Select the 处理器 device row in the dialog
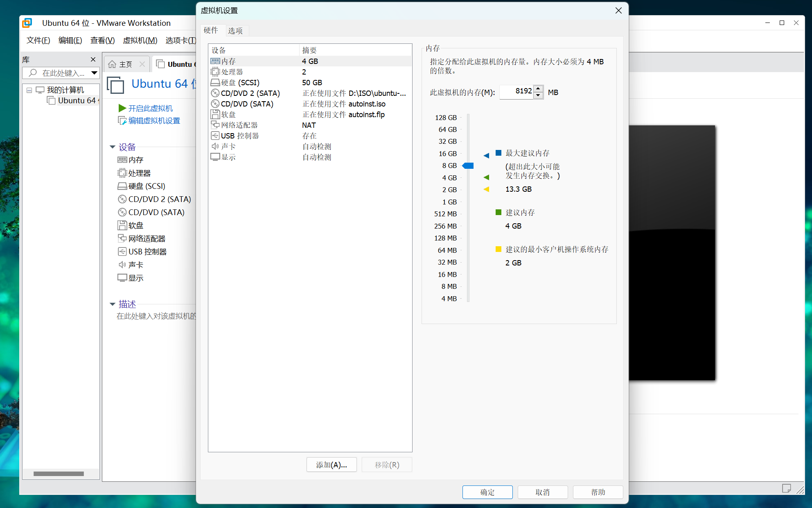Viewport: 812px width, 508px height. 310,72
